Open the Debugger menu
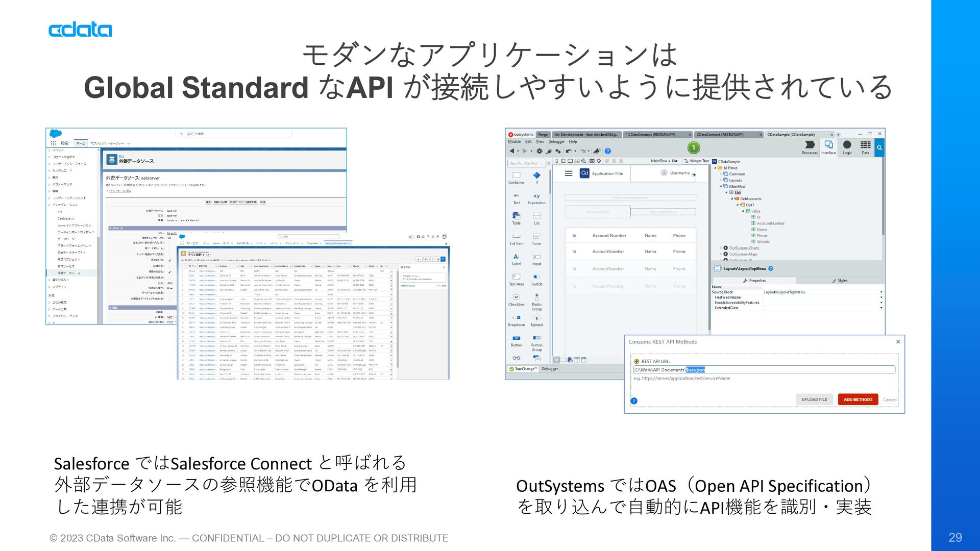 pos(556,142)
